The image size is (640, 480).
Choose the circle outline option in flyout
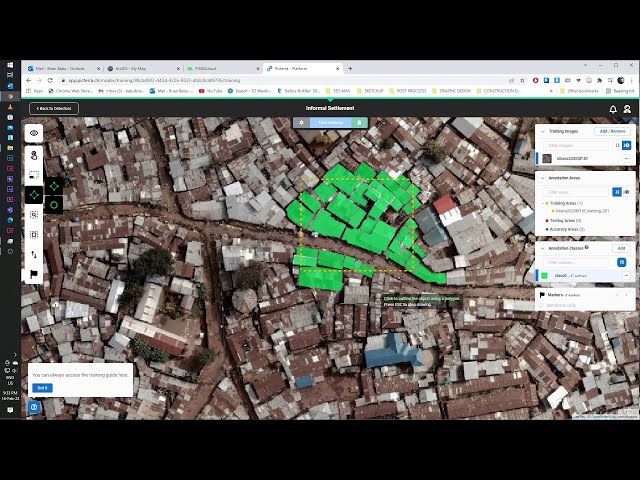(x=54, y=205)
